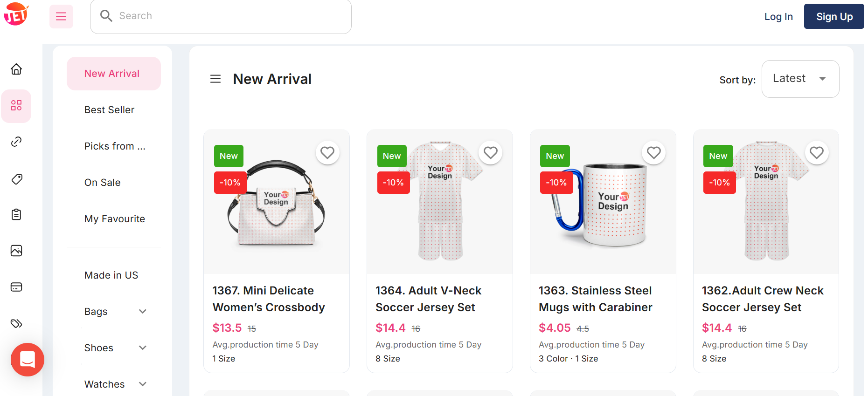868x396 pixels.
Task: Open the orders clipboard icon in sidebar
Action: (x=16, y=214)
